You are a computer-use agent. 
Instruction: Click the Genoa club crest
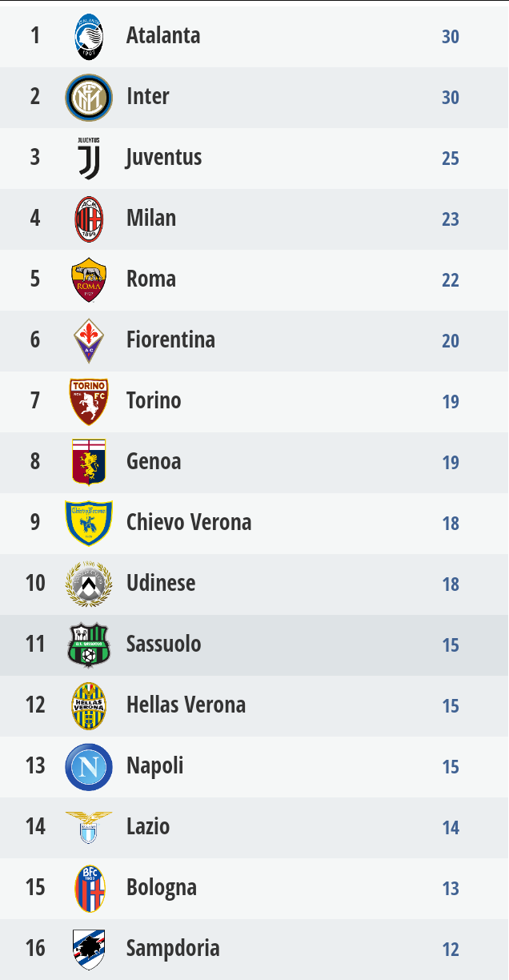click(89, 462)
